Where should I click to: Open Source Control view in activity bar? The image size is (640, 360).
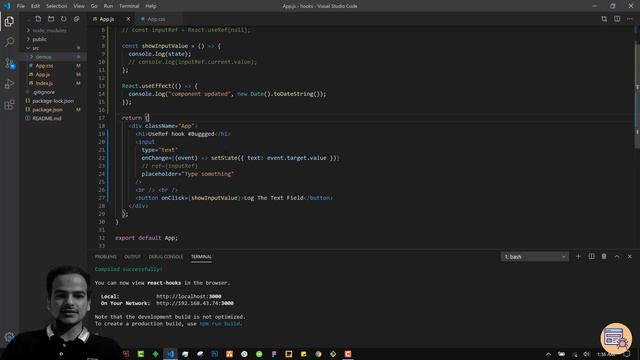click(9, 63)
